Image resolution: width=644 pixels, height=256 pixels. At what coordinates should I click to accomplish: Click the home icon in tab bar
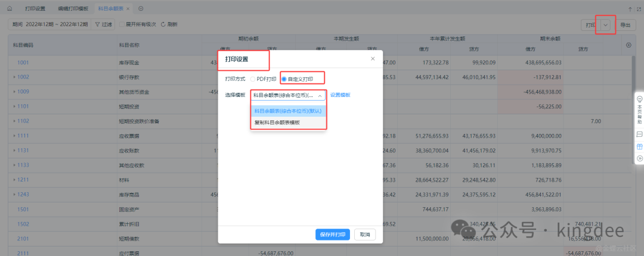click(x=9, y=9)
